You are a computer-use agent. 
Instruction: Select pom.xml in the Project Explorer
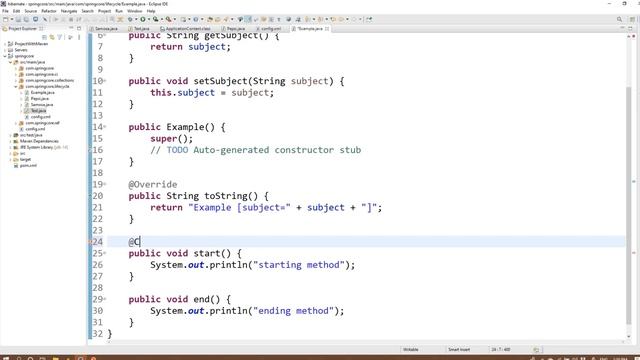(28, 165)
